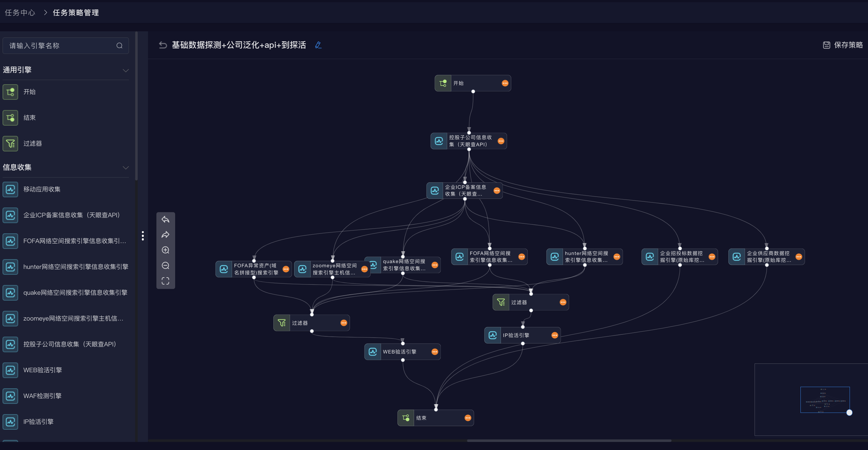Click the minimap resize handle dot
Viewport: 868px width, 450px height.
[849, 413]
